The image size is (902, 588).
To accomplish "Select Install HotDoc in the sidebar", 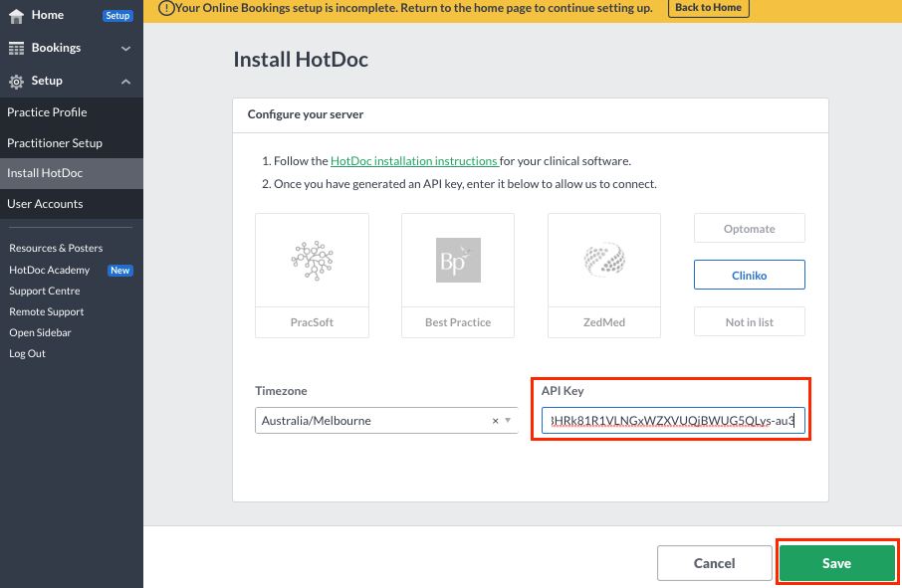I will click(72, 173).
